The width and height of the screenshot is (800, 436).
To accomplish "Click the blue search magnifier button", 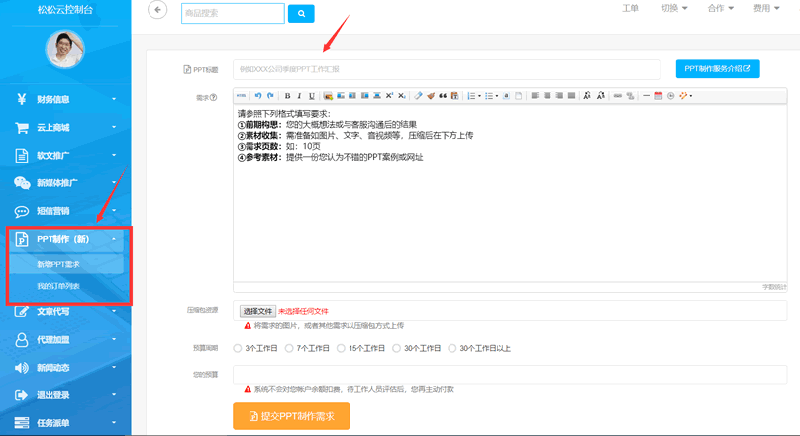I will (301, 14).
